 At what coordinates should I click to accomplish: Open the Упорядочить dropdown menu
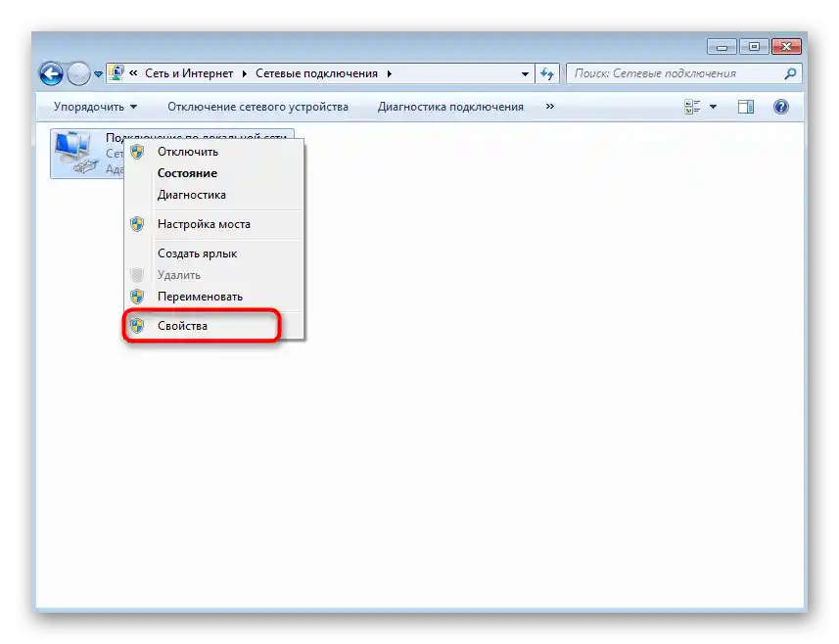point(95,107)
